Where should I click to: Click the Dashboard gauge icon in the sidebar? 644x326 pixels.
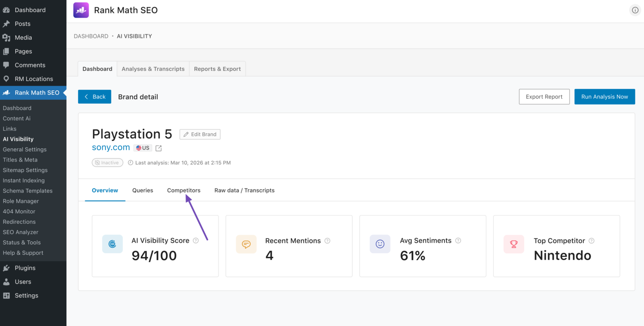tap(6, 10)
